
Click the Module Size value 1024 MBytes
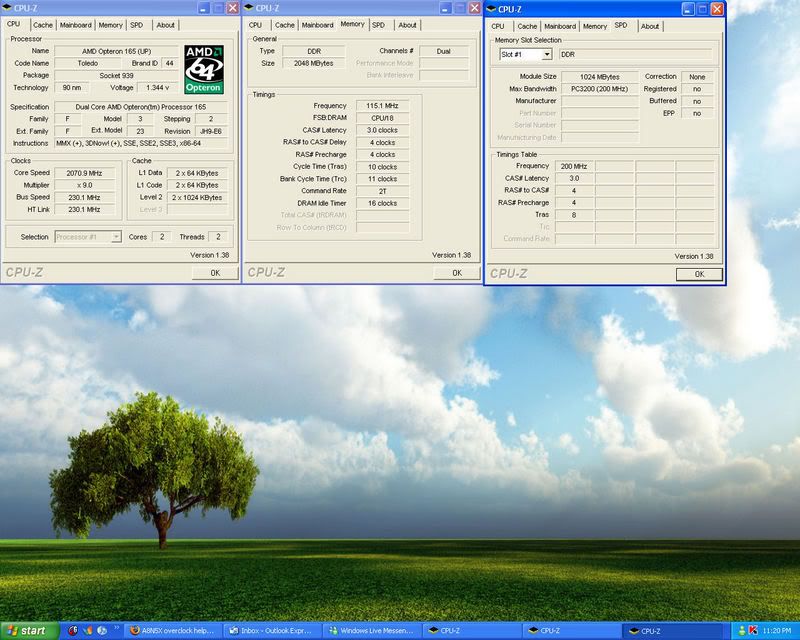click(599, 77)
